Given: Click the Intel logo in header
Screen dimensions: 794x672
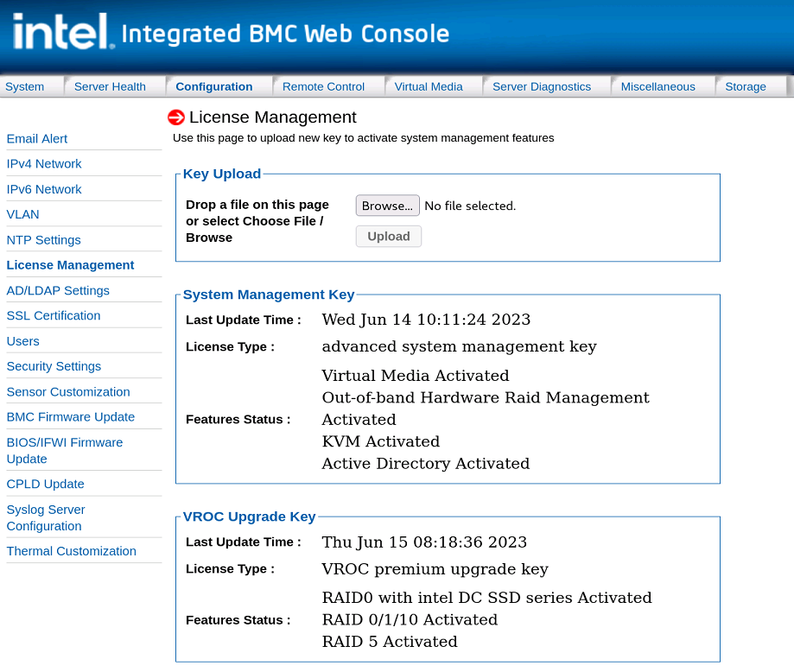Looking at the screenshot, I should (x=63, y=33).
